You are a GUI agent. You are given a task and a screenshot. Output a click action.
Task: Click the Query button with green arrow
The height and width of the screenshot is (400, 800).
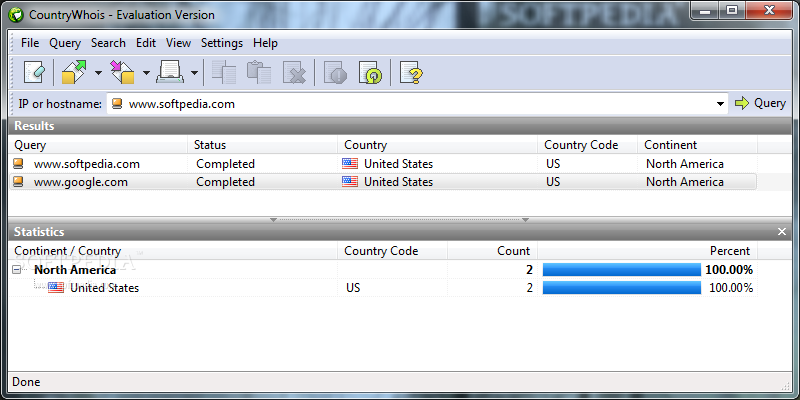[760, 103]
